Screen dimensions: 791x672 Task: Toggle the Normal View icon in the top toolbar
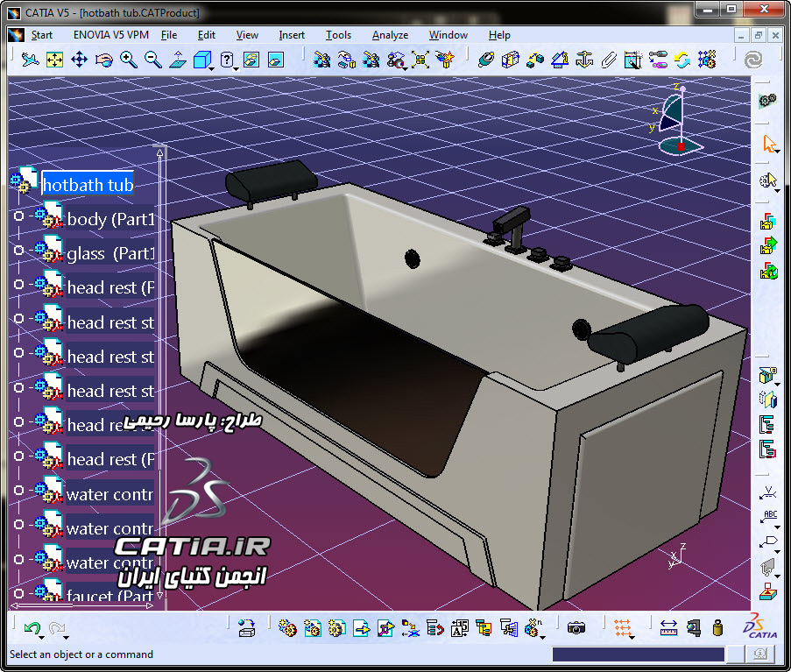coord(177,60)
